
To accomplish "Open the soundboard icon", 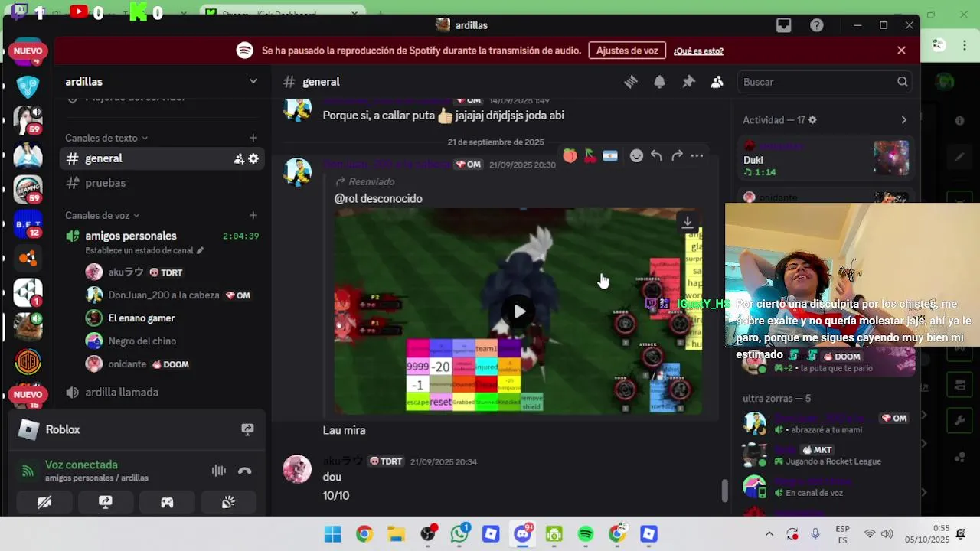I will (x=228, y=502).
